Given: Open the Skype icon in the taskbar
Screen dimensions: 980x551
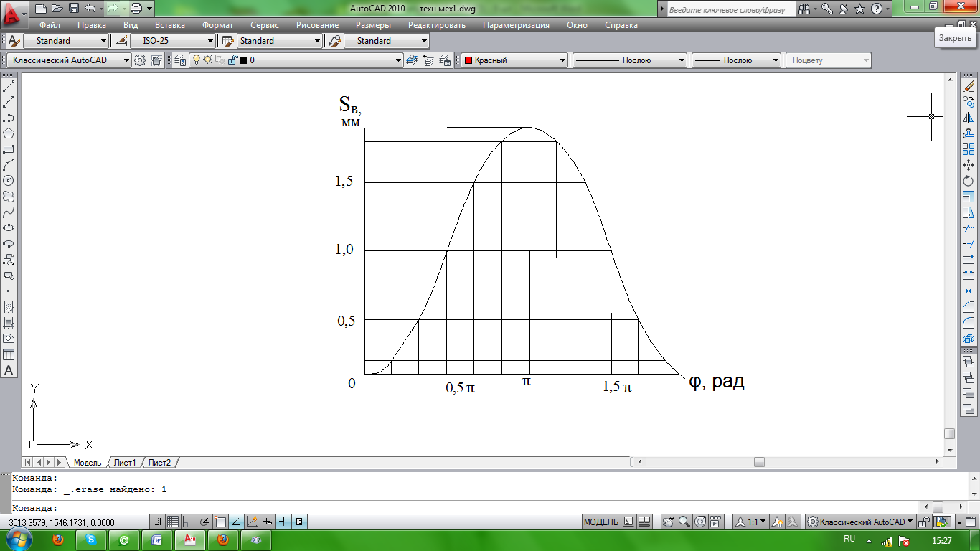Looking at the screenshot, I should click(92, 540).
